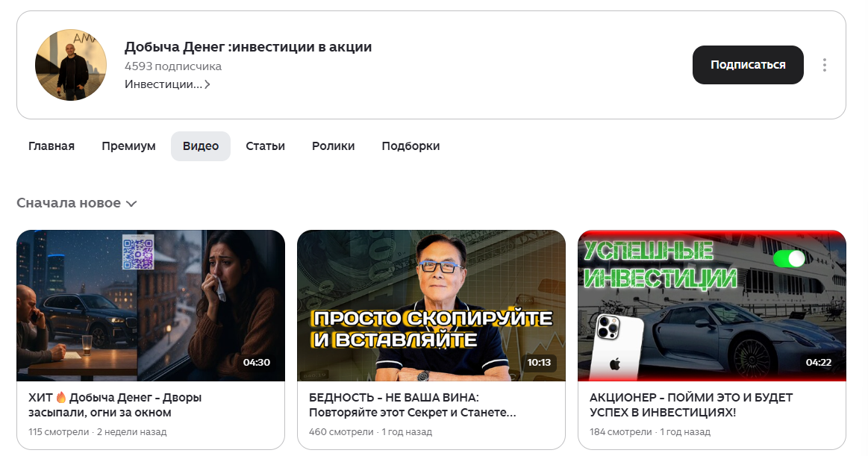Viewport: 868px width, 456px height.
Task: Click the green toggle graphic in third thumbnail
Action: point(790,258)
